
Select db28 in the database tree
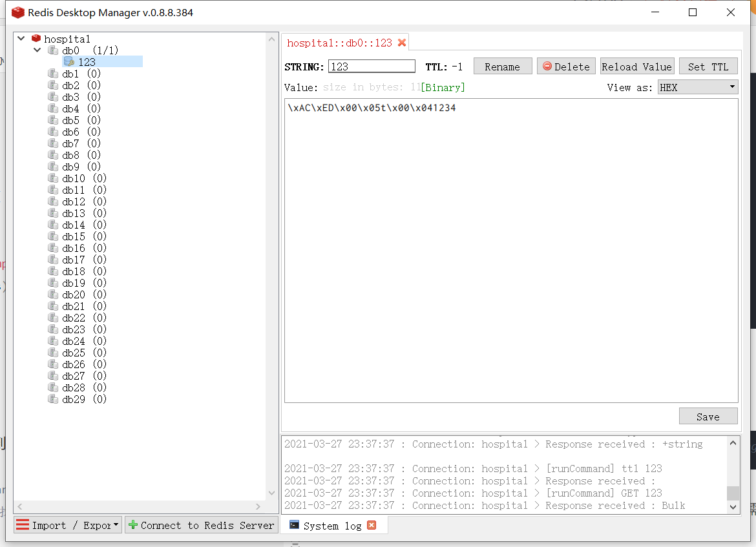(85, 387)
